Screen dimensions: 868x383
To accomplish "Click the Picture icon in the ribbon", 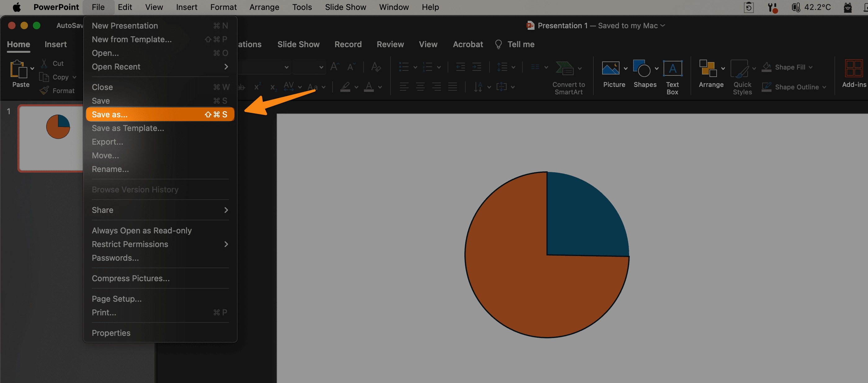I will click(610, 69).
